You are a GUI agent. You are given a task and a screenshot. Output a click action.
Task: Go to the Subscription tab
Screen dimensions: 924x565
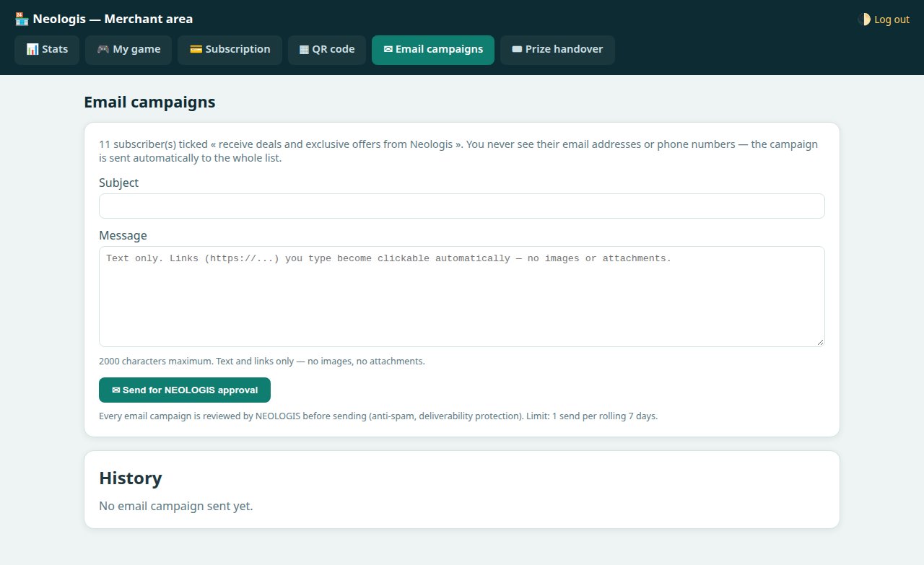[230, 50]
